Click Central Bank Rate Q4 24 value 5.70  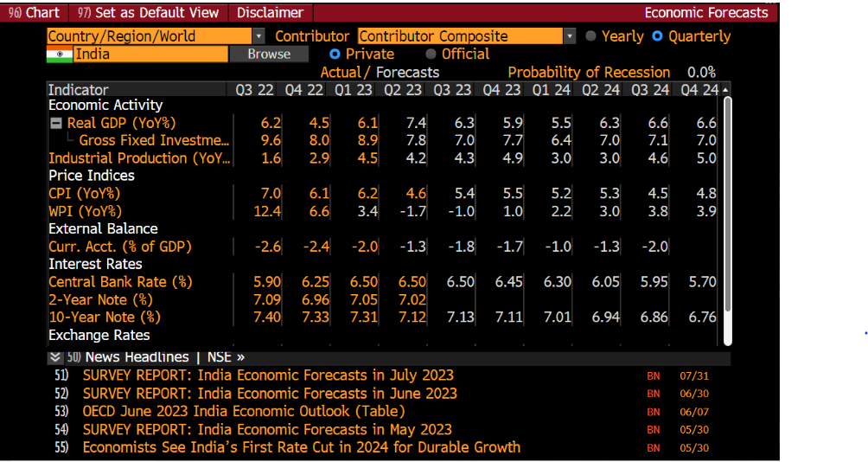click(703, 282)
